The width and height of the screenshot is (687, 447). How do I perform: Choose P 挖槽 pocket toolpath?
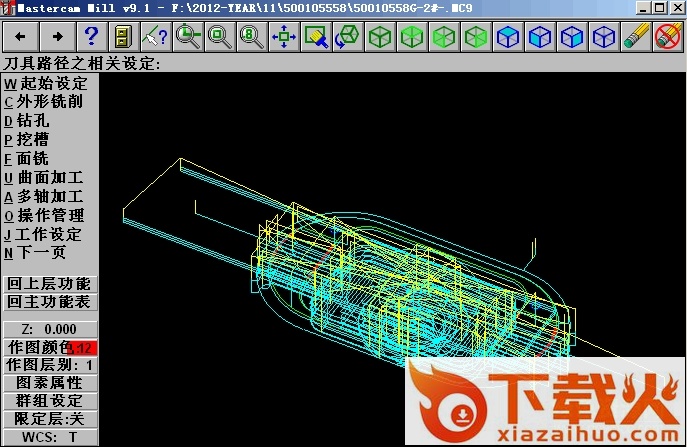pos(27,139)
